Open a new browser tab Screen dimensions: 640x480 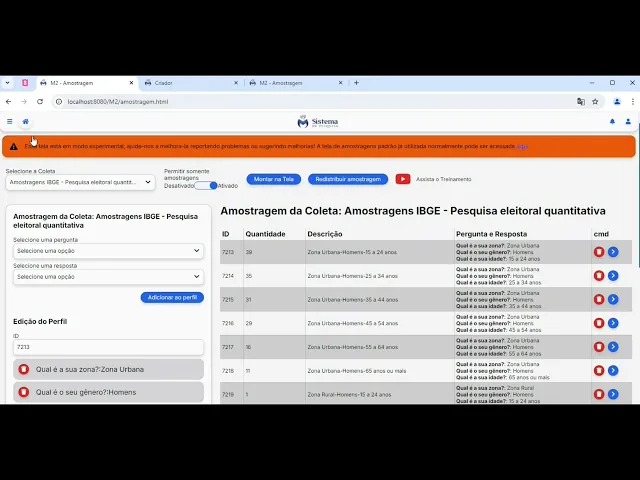point(356,83)
